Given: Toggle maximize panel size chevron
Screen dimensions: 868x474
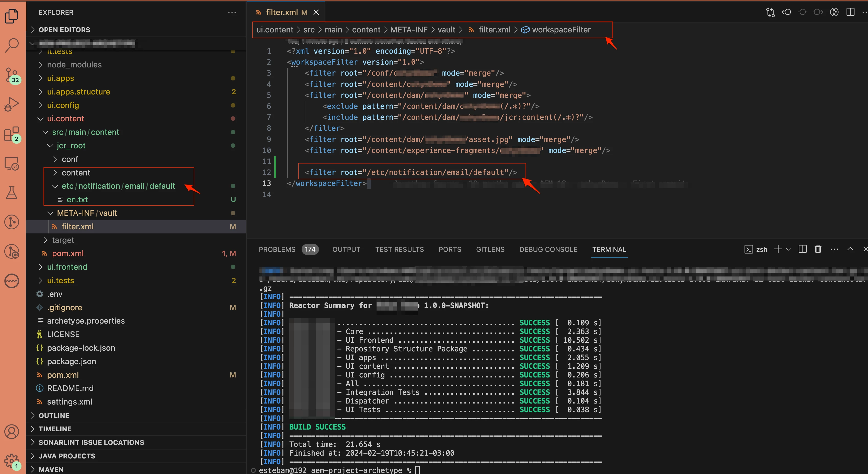Looking at the screenshot, I should 850,249.
